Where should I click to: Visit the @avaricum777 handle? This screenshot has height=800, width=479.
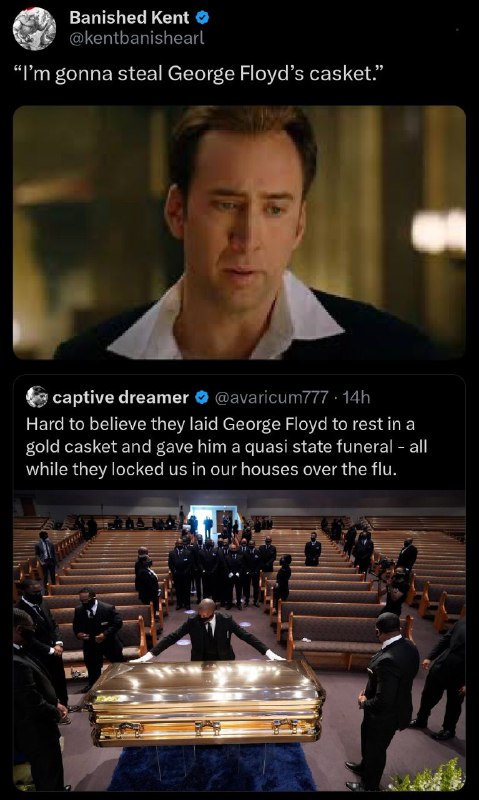272,397
